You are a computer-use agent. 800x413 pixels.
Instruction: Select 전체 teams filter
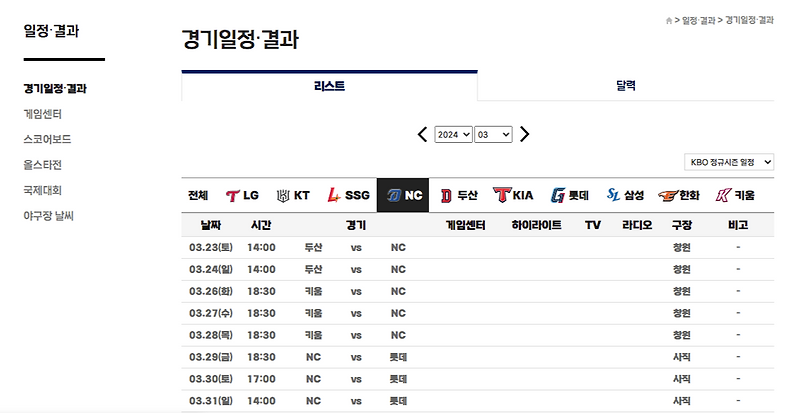pyautogui.click(x=198, y=196)
